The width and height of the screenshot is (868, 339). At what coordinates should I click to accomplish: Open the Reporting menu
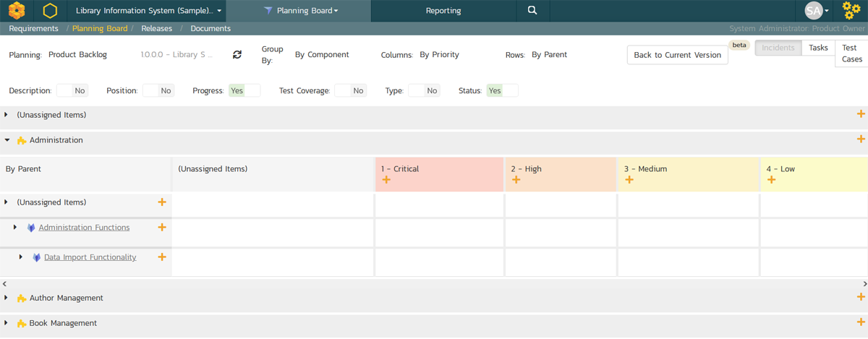[443, 11]
